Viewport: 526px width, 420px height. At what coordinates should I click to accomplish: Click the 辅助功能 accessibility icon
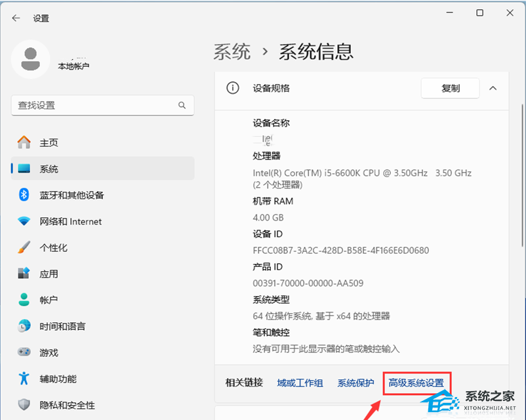coord(24,379)
